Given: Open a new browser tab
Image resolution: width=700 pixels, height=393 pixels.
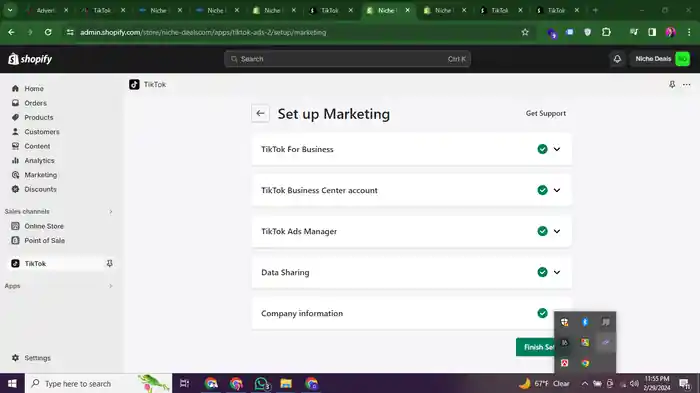Looking at the screenshot, I should pos(595,10).
